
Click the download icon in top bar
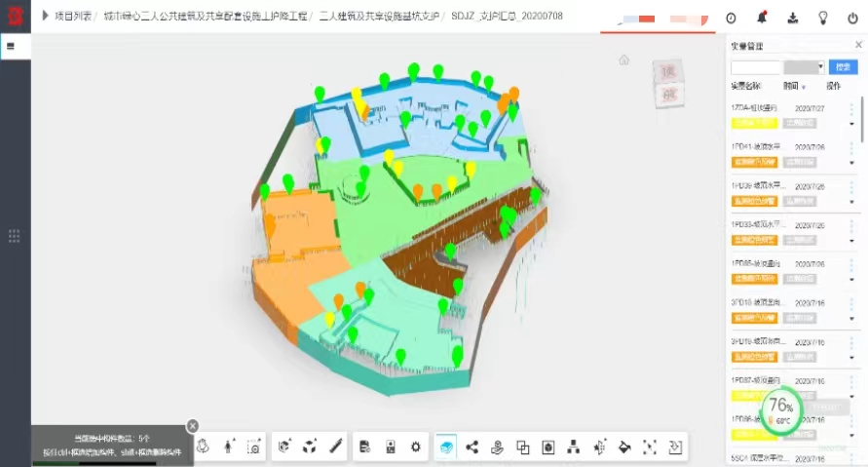pyautogui.click(x=792, y=18)
